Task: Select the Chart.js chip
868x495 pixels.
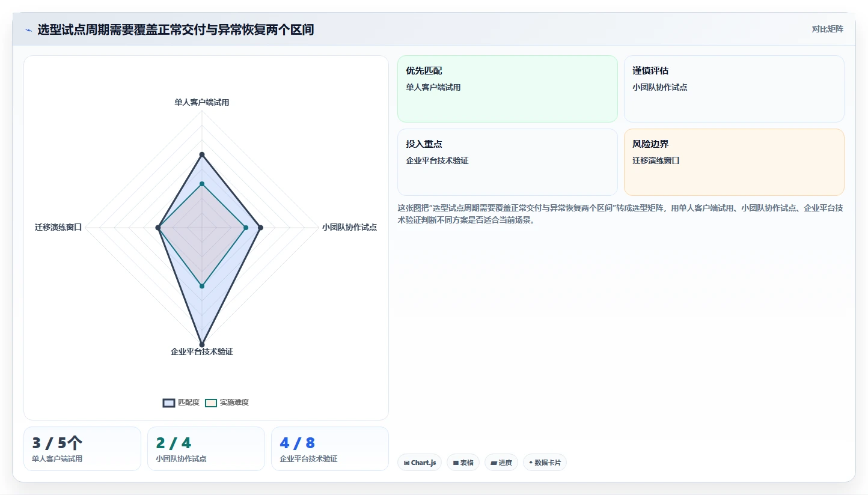Action: pos(420,463)
